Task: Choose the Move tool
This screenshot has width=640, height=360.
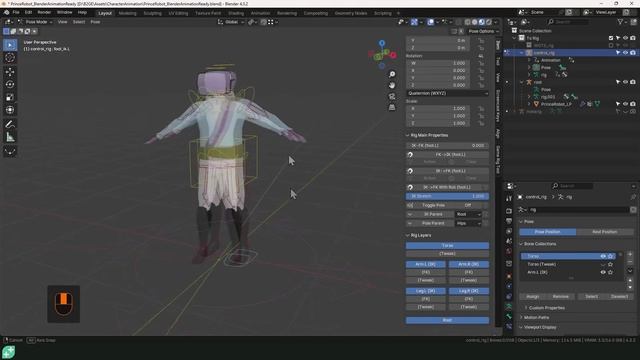Action: click(x=10, y=72)
